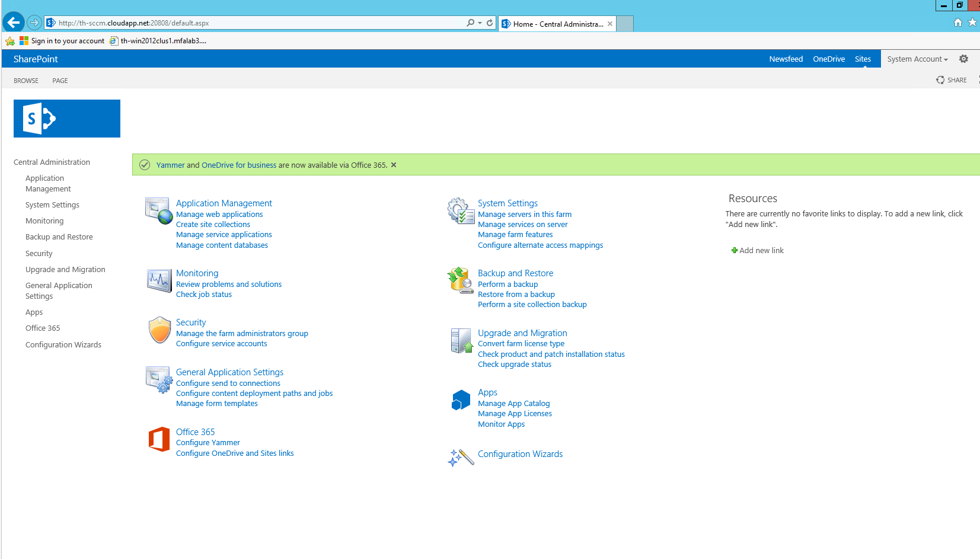Screen dimensions: 980x559
Task: Click the green plus Add new link icon
Action: point(735,250)
